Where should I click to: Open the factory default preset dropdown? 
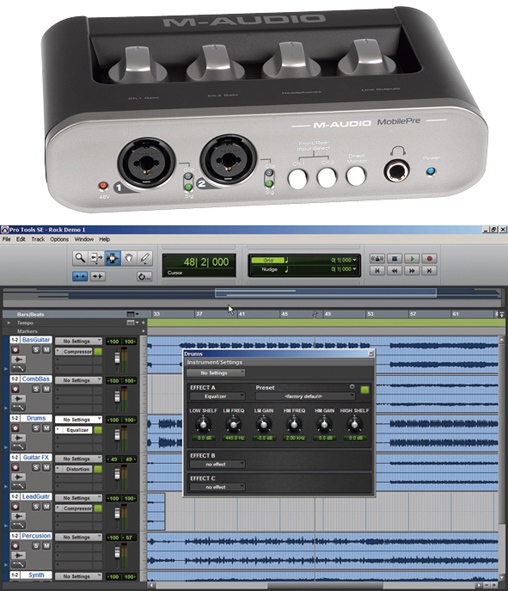click(x=305, y=397)
